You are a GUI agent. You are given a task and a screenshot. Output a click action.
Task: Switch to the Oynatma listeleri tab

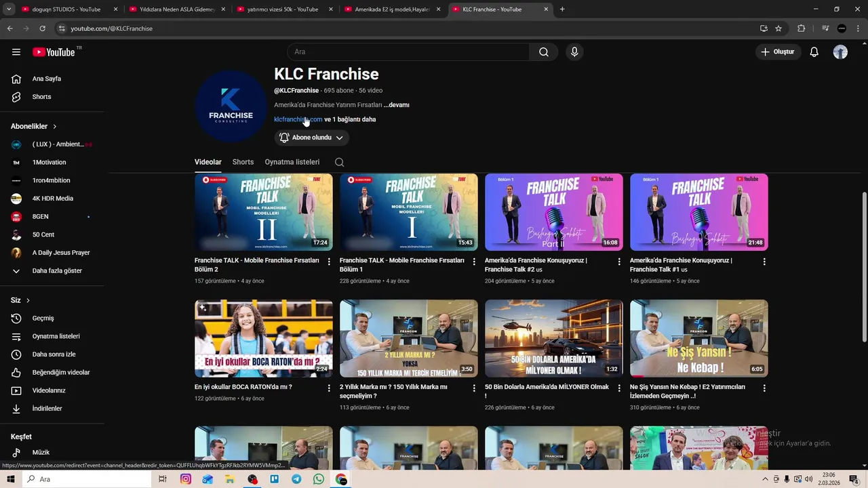[x=292, y=162]
